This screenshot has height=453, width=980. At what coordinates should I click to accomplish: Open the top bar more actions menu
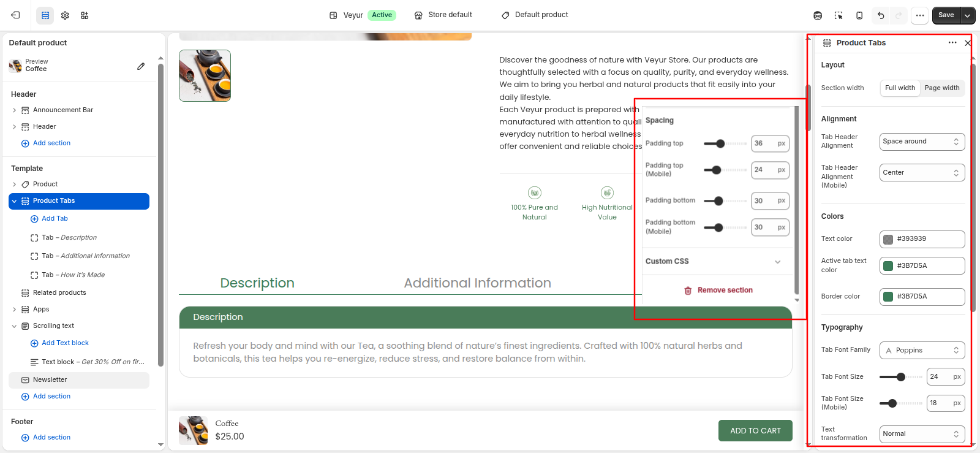click(920, 15)
